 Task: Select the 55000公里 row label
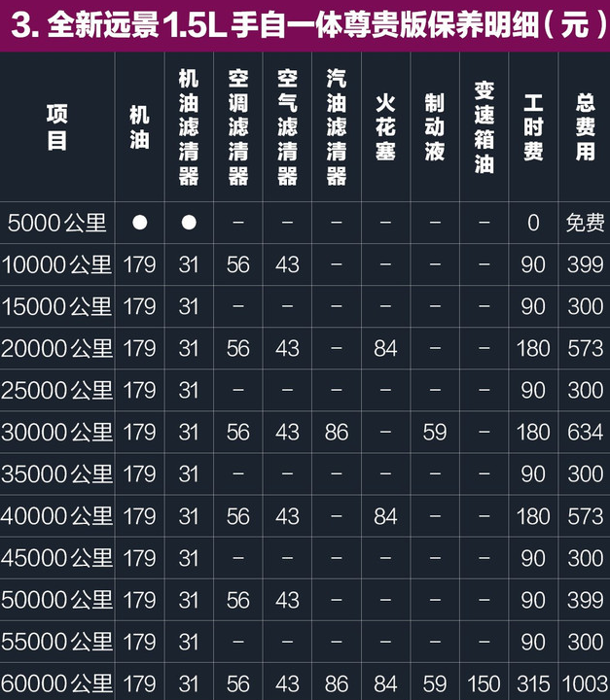coord(56,642)
